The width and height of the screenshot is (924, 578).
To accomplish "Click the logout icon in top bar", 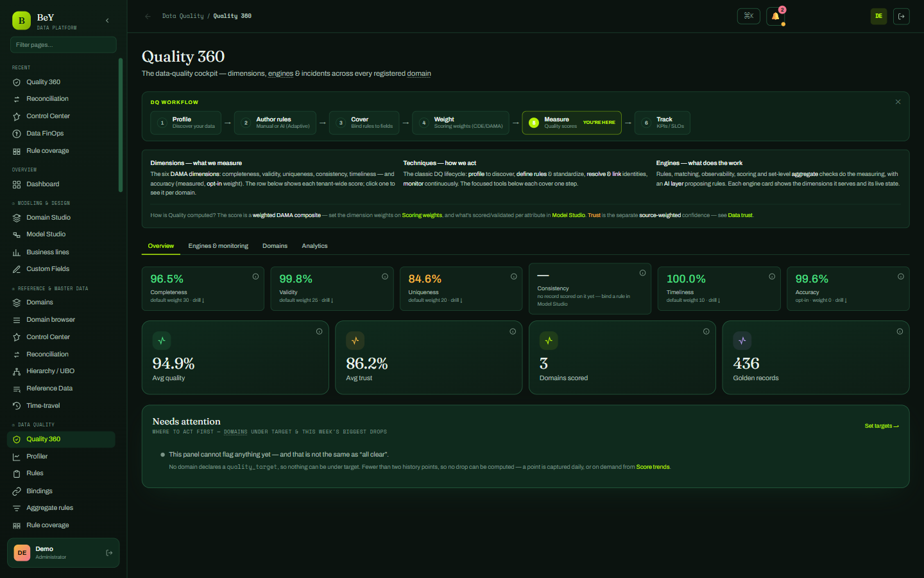I will click(x=902, y=16).
